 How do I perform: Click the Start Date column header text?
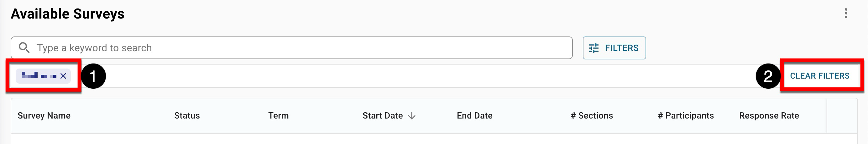click(x=382, y=116)
